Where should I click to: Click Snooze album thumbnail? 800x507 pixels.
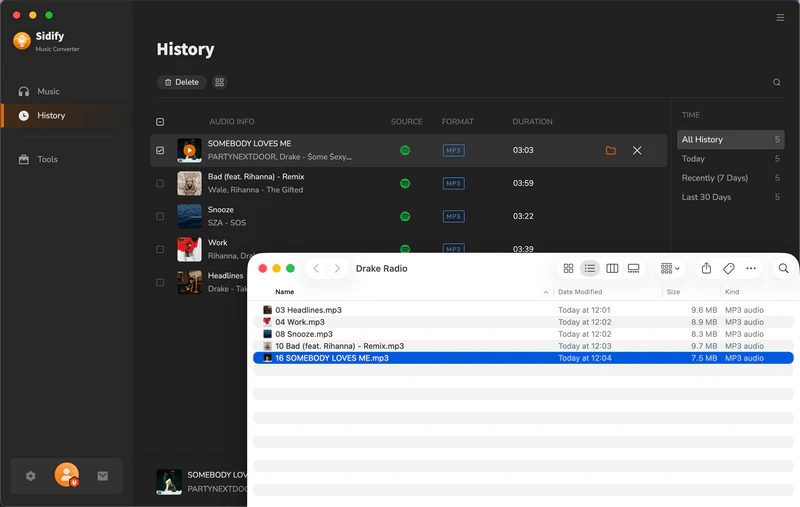click(189, 216)
